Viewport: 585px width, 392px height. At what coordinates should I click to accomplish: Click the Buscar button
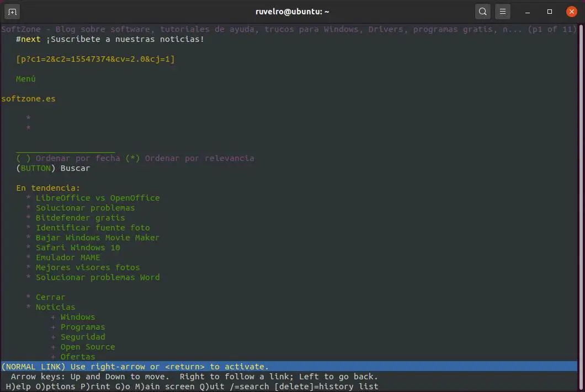(53, 168)
